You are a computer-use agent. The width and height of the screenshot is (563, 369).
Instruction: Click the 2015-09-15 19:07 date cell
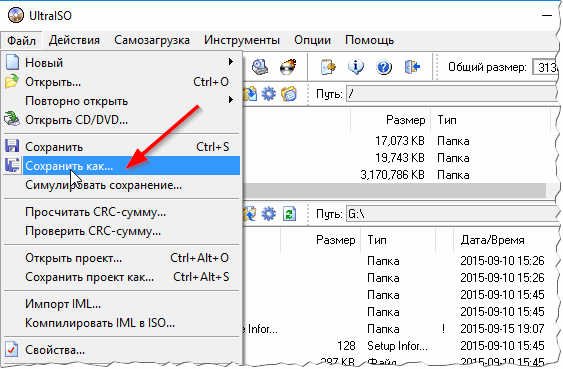[x=502, y=328]
